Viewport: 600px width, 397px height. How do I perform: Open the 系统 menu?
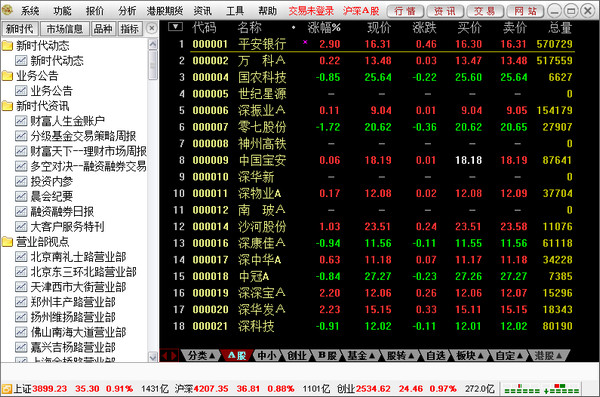click(29, 11)
